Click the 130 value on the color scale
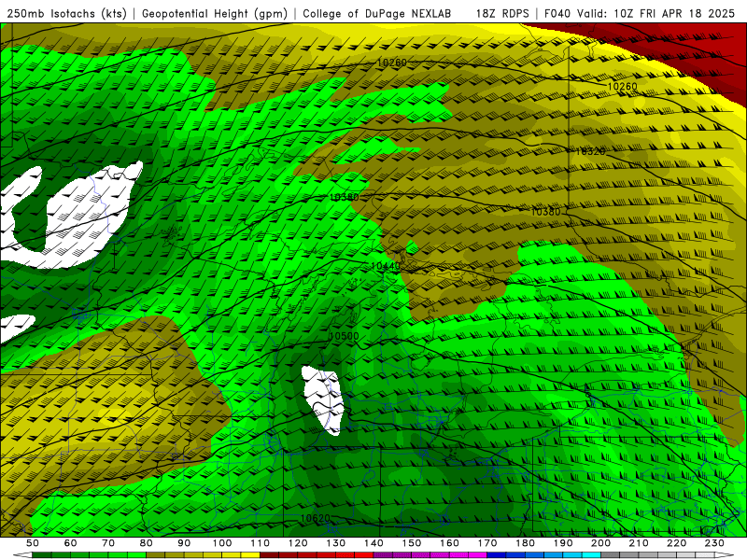The height and width of the screenshot is (560, 747). tap(336, 543)
